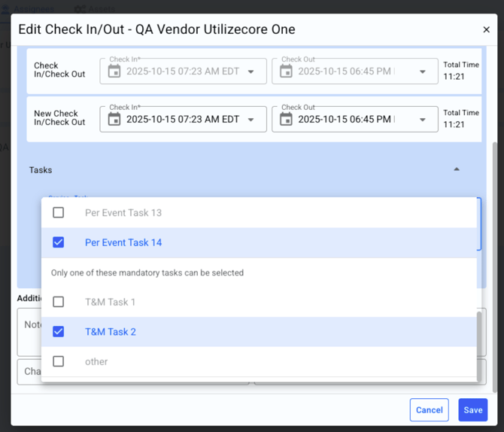This screenshot has width=504, height=432.
Task: Open the New Check In dropdown arrow
Action: pos(251,120)
